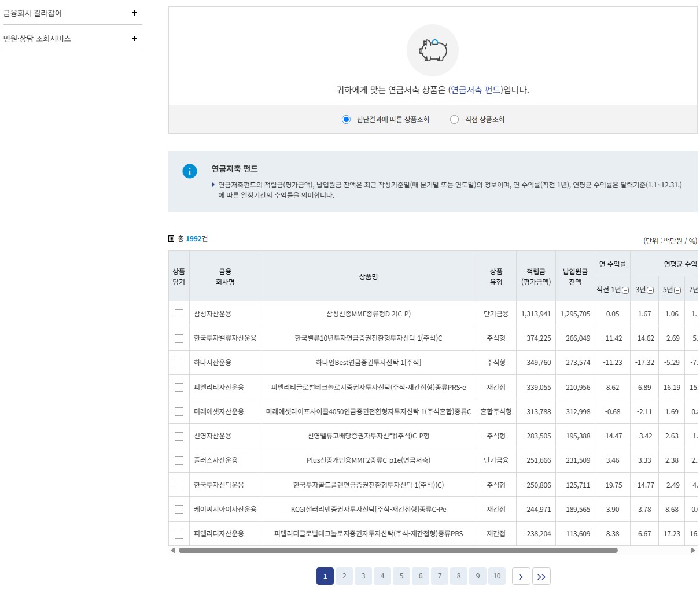Click the last page double-arrow button

pos(541,576)
